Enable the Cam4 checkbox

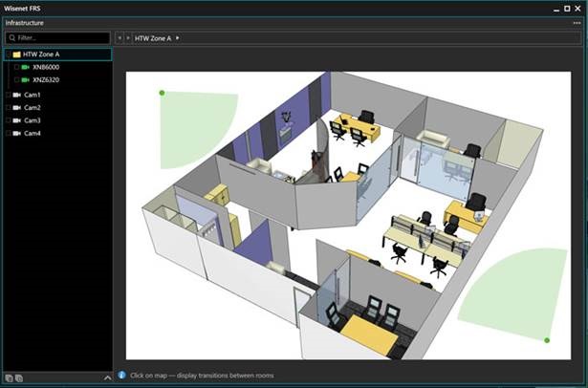pos(8,133)
